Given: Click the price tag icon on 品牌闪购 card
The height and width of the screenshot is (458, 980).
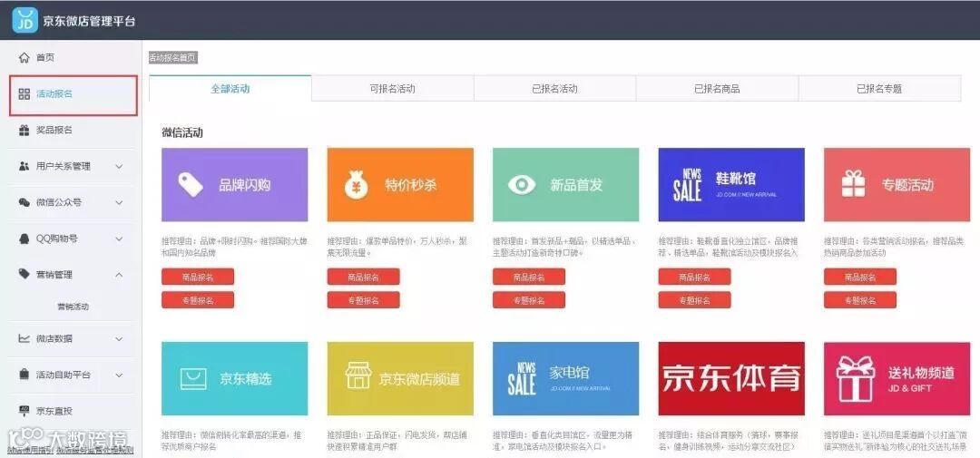Looking at the screenshot, I should [x=190, y=185].
